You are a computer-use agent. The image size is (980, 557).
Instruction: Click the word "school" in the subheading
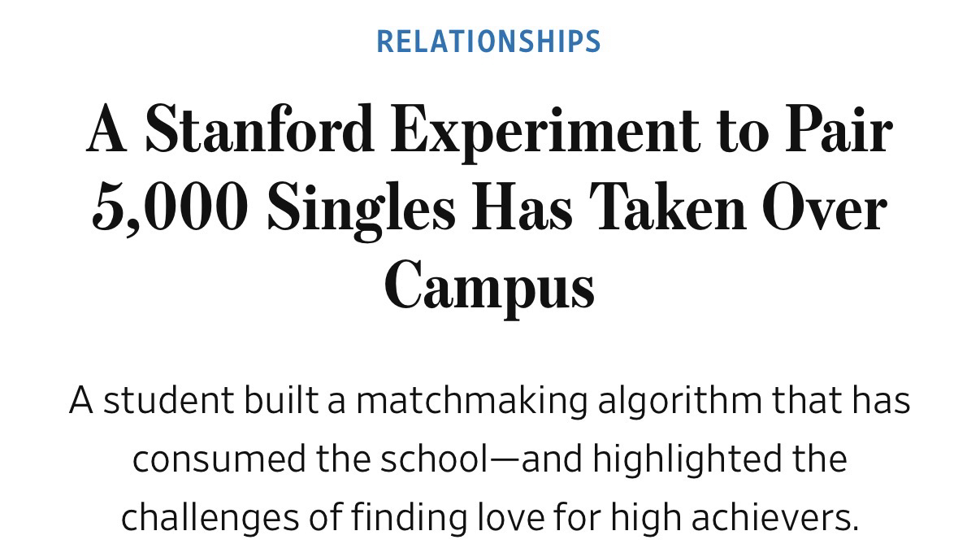click(431, 459)
